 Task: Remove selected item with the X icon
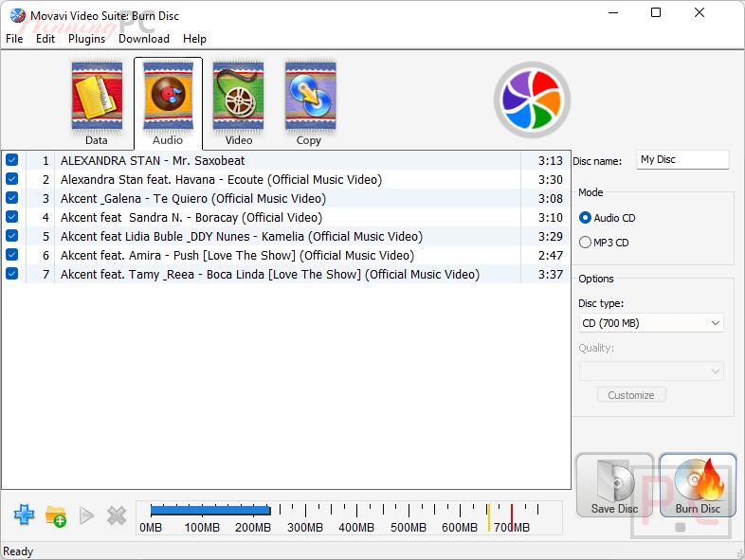tap(117, 515)
